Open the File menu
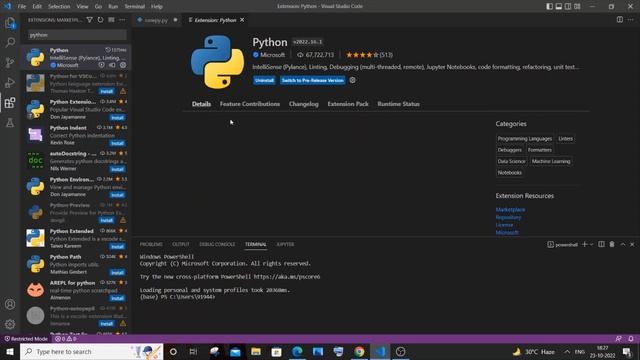 point(22,6)
